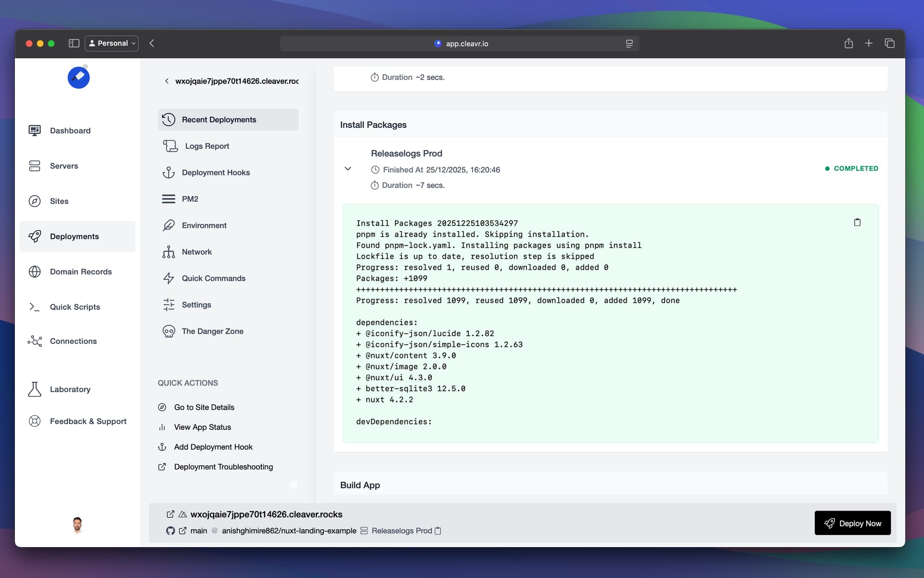Copy Install Packages log via clipboard icon

[857, 222]
